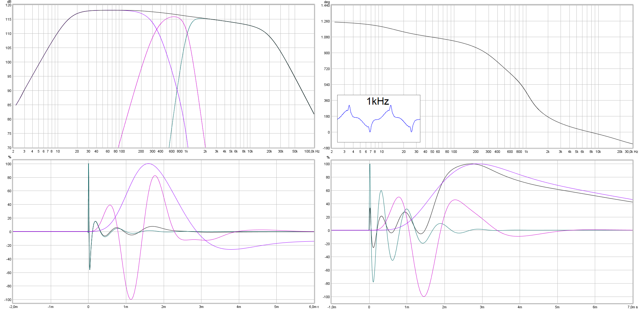
Task: Click the "30,0k Hz" frequency axis end label
Action: coord(631,152)
